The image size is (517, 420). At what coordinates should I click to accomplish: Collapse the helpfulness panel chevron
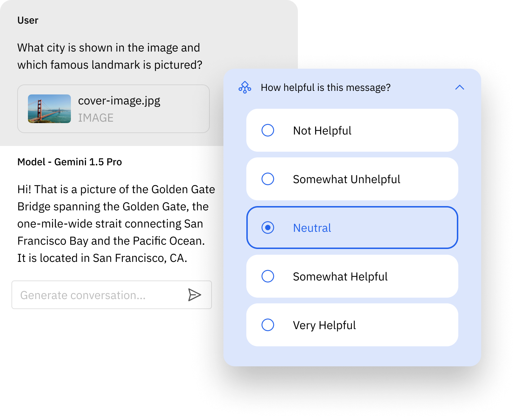[x=460, y=87]
